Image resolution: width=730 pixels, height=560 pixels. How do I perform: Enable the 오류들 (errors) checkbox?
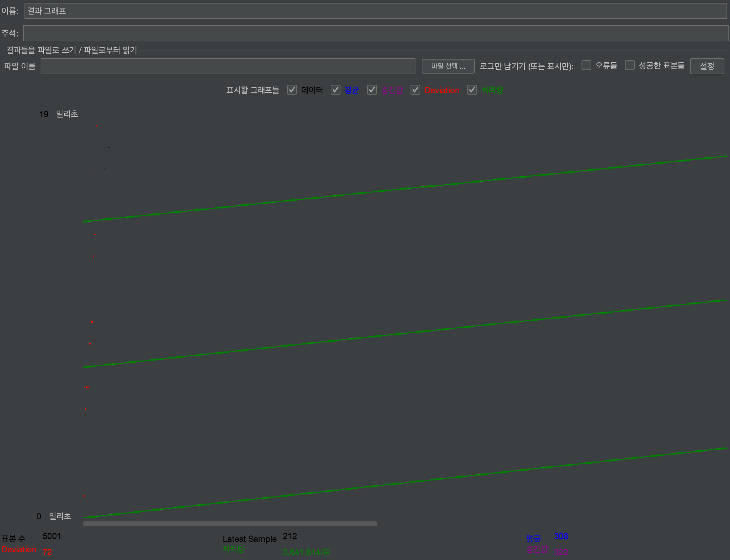pyautogui.click(x=586, y=66)
